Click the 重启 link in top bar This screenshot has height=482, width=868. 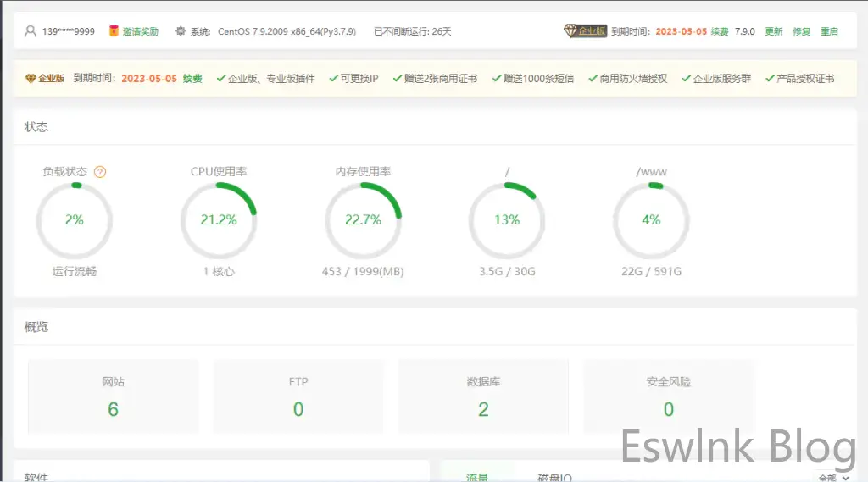[829, 31]
